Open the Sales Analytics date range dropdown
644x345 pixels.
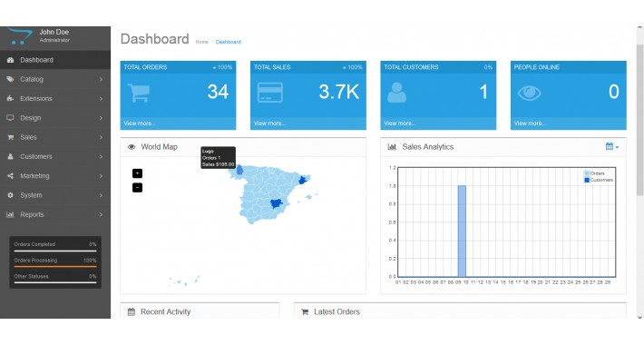click(612, 147)
